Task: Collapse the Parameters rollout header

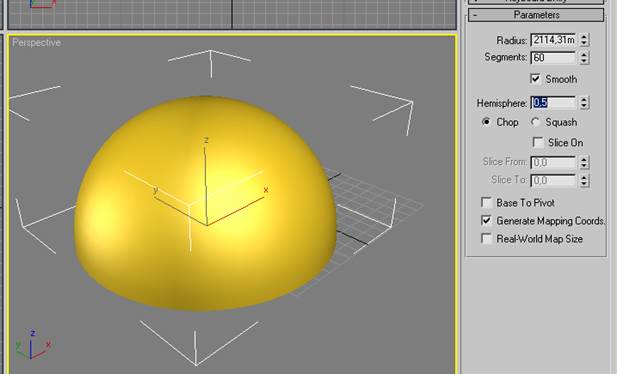Action: [536, 15]
